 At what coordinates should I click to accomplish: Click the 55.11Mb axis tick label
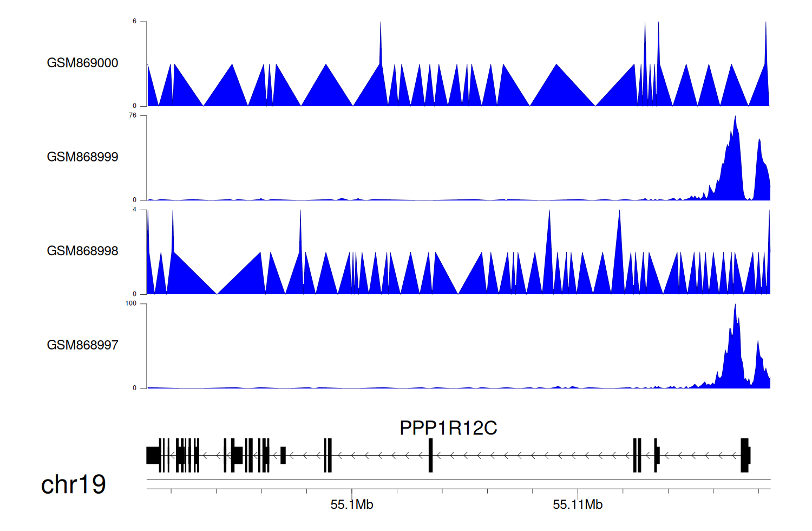tap(577, 504)
